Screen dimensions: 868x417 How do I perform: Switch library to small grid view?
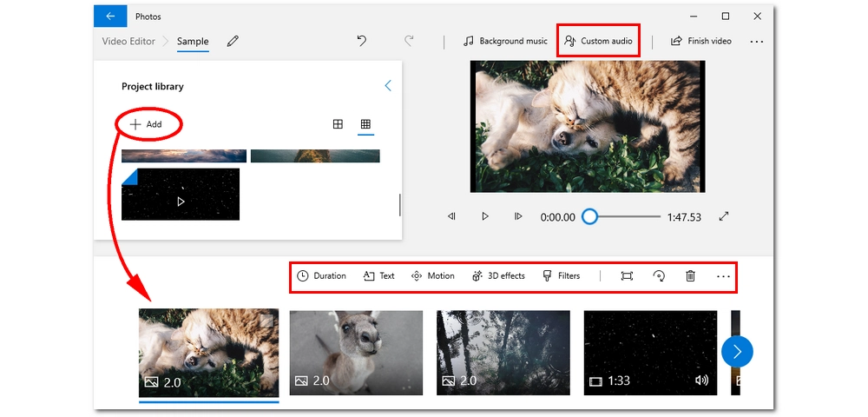click(x=365, y=124)
